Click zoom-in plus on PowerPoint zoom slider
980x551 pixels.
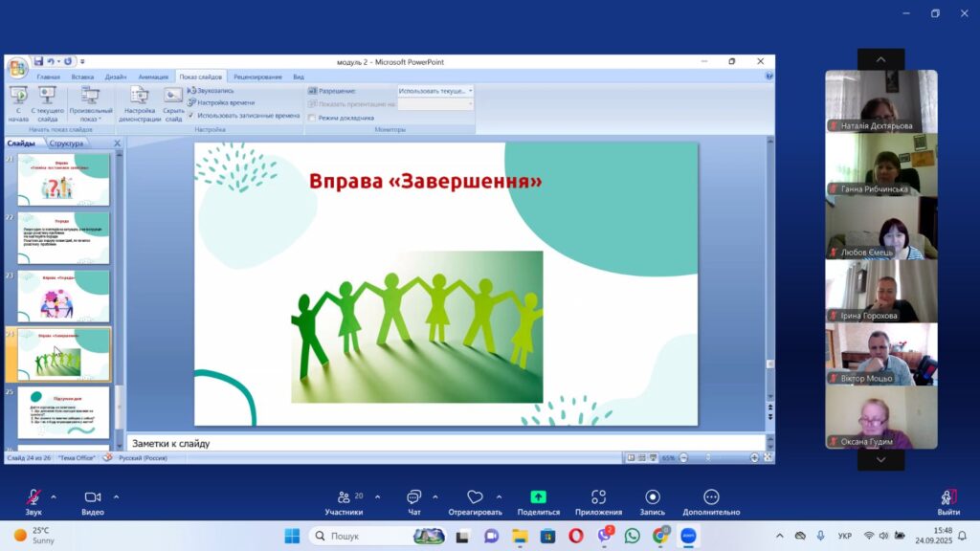click(755, 458)
